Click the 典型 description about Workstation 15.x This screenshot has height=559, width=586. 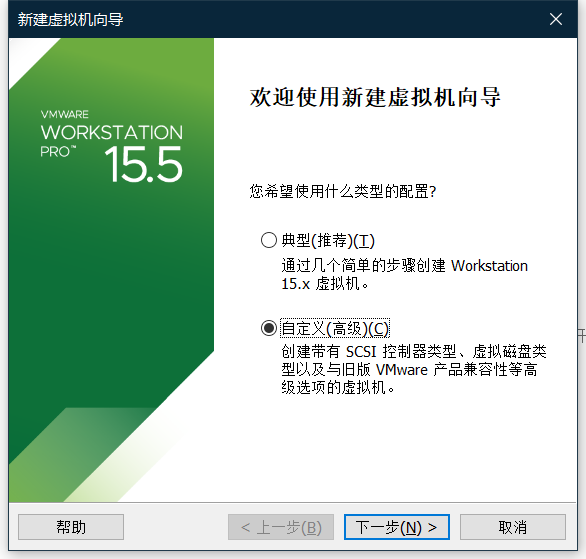click(x=404, y=275)
